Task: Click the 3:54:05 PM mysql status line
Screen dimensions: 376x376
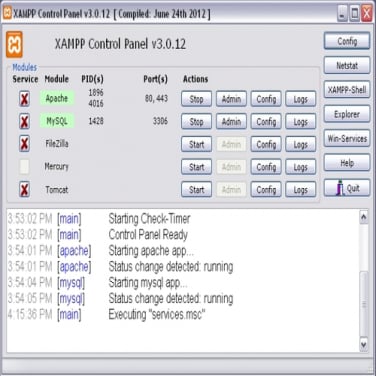Action: 120,299
